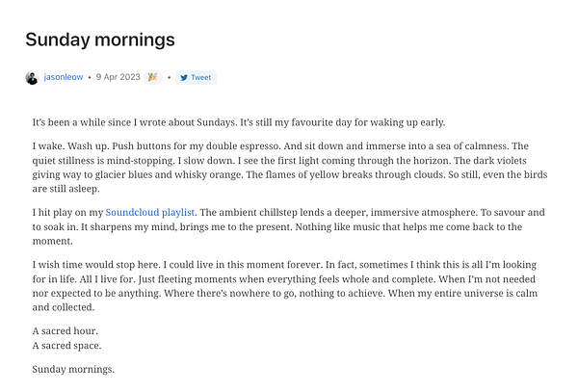Click the "Sunday mornings" post title
The width and height of the screenshot is (578, 392).
(100, 39)
